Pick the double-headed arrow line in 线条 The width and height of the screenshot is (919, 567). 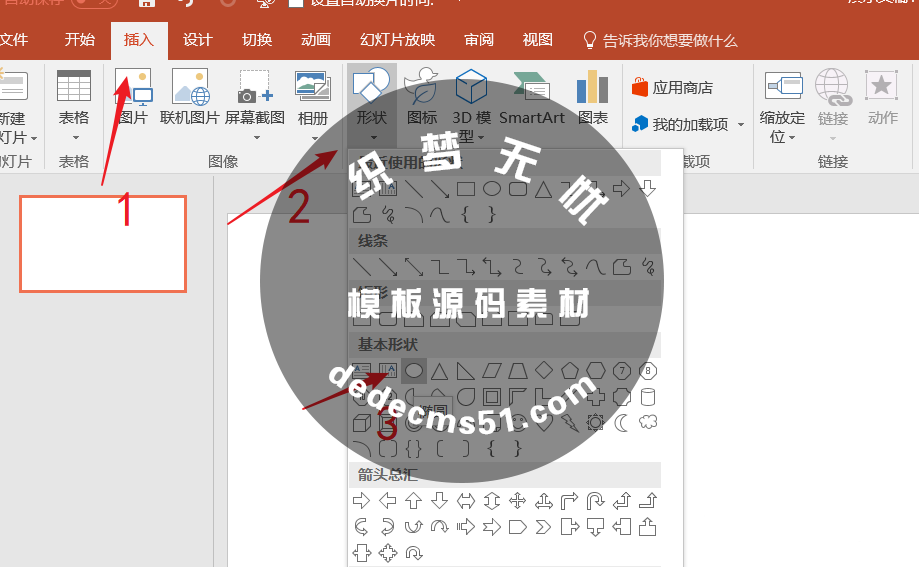(414, 267)
